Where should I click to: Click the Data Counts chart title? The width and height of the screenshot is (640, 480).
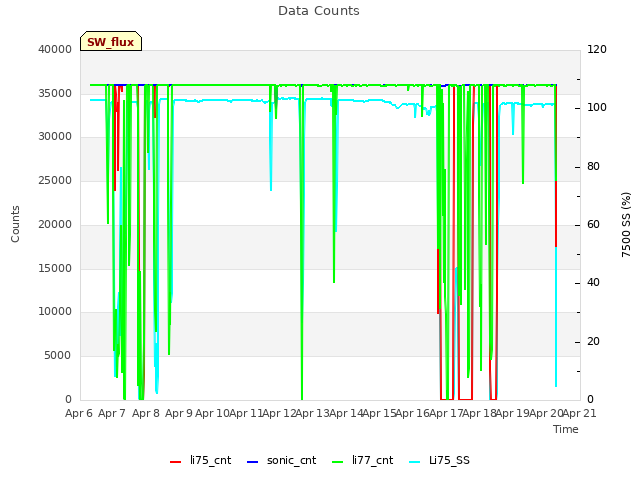click(x=319, y=11)
